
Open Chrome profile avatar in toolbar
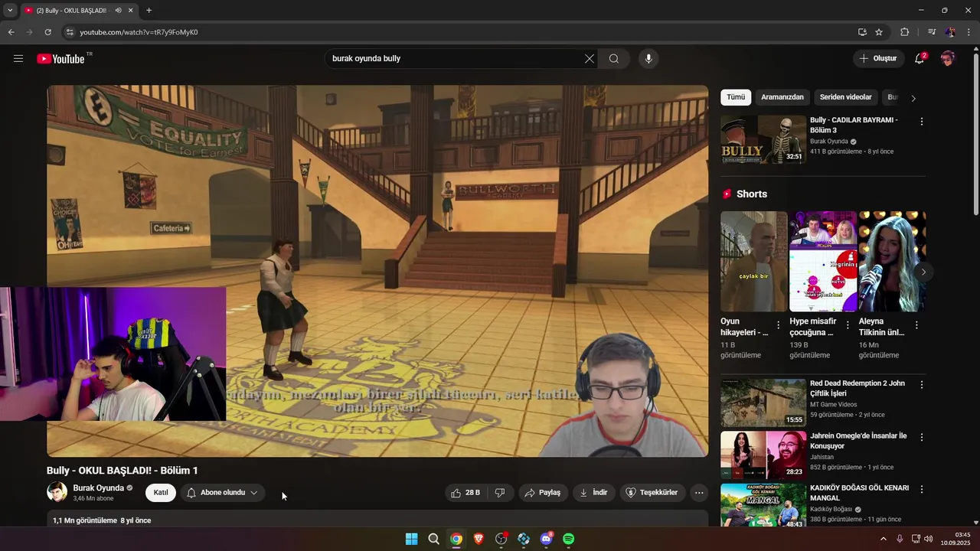[x=950, y=32]
